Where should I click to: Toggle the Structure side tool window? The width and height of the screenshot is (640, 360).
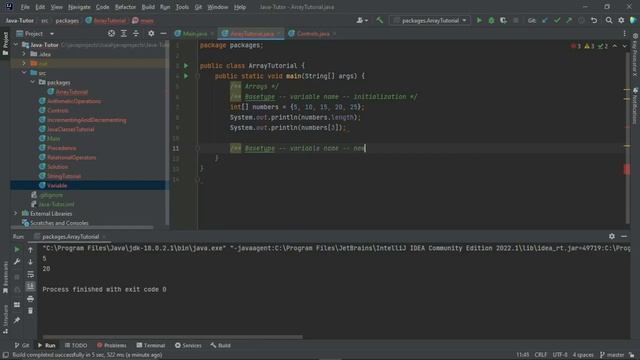pyautogui.click(x=5, y=320)
